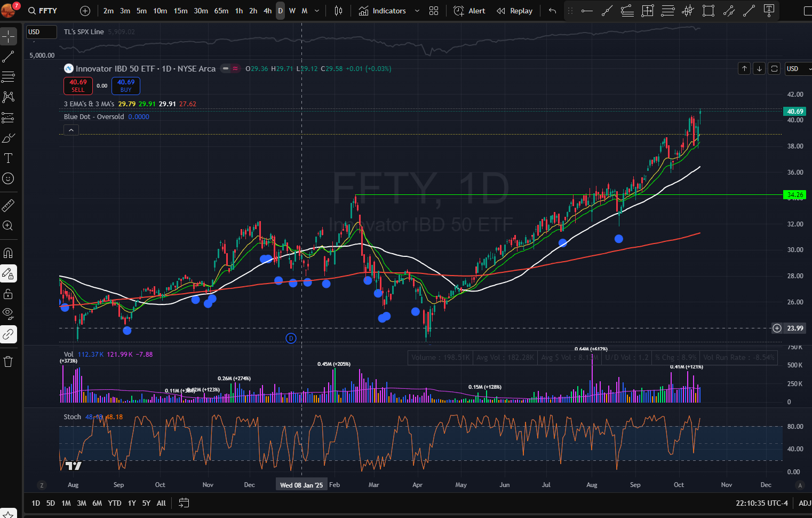Open the favorites star at sidebar bottom

[9, 514]
